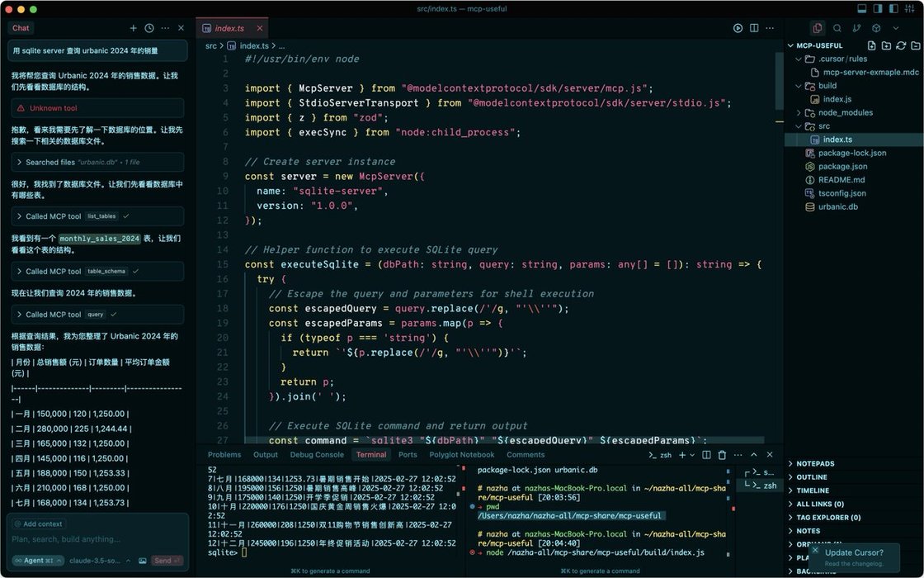Expand the OUTLINE section
The image size is (924, 578).
click(x=811, y=477)
